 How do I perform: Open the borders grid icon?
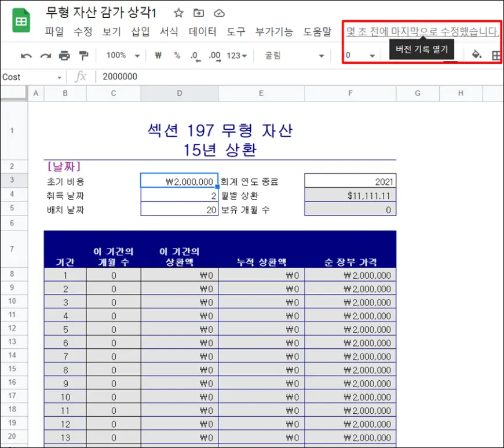pyautogui.click(x=496, y=56)
